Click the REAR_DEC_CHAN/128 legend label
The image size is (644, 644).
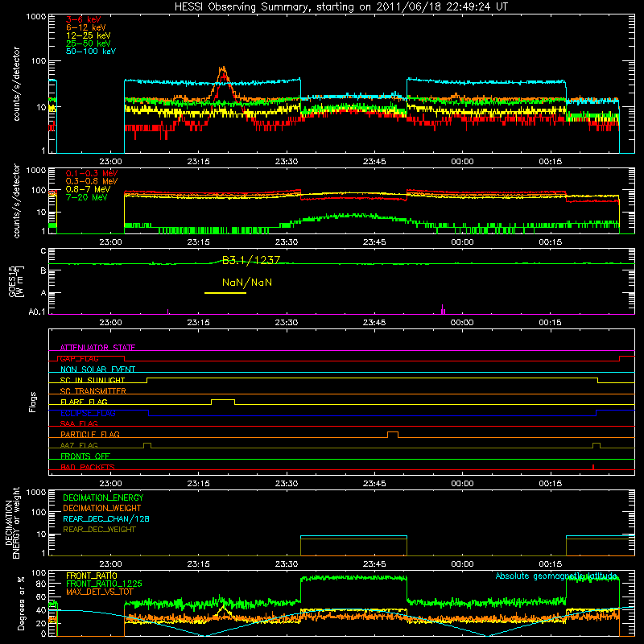pos(106,518)
